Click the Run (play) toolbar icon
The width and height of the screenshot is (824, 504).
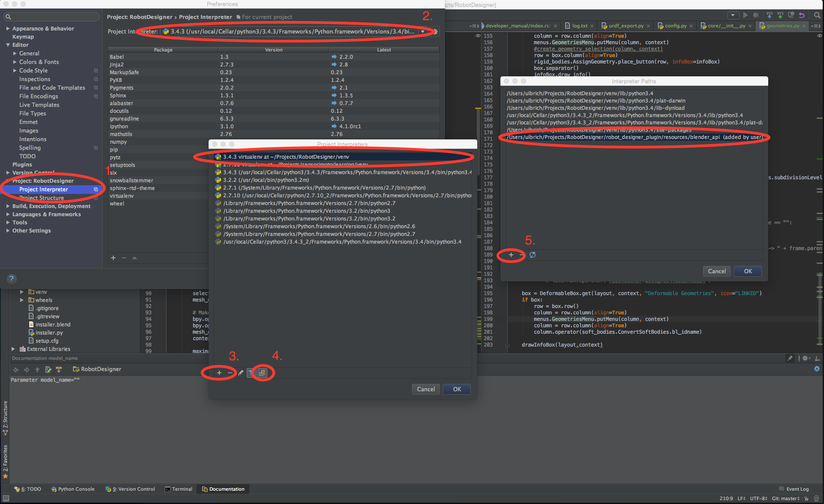click(x=745, y=15)
